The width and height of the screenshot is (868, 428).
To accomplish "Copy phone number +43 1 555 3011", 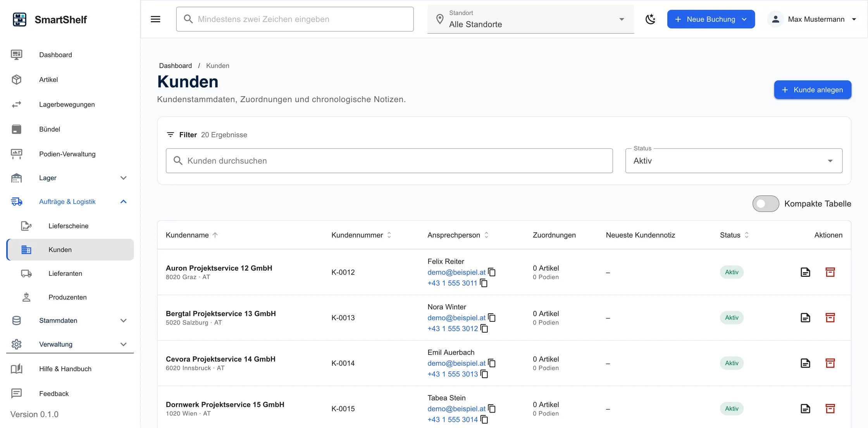I will tap(484, 283).
